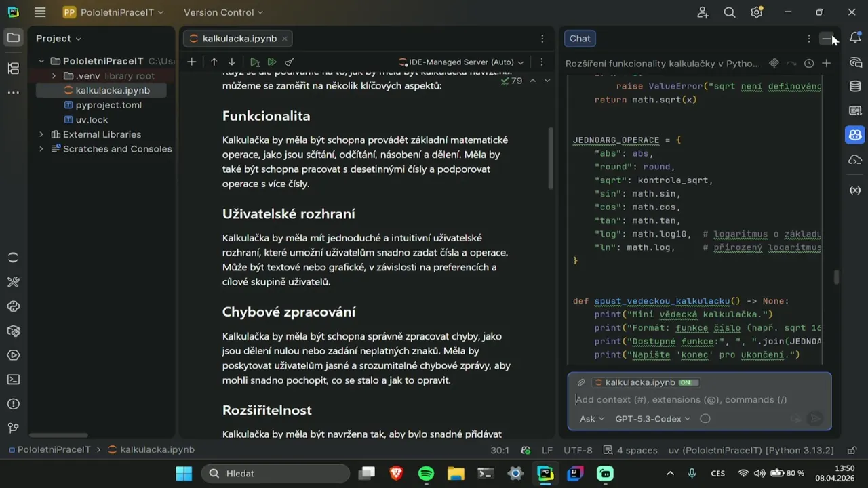The width and height of the screenshot is (868, 488).
Task: Open the Services tool window
Action: [14, 355]
